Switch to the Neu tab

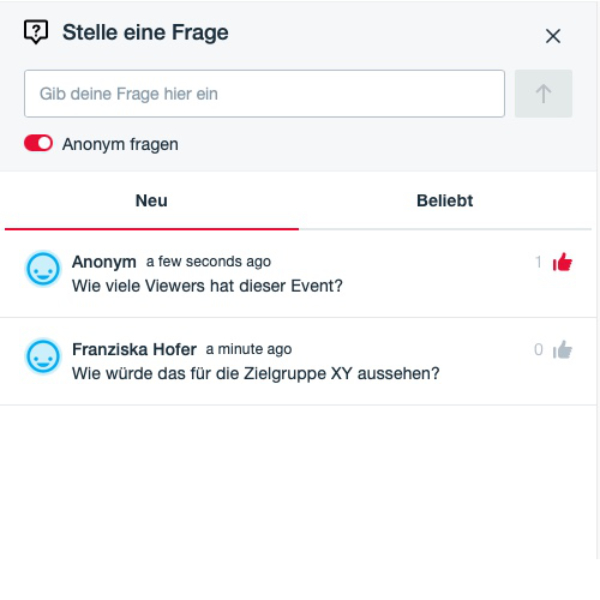[x=151, y=201]
